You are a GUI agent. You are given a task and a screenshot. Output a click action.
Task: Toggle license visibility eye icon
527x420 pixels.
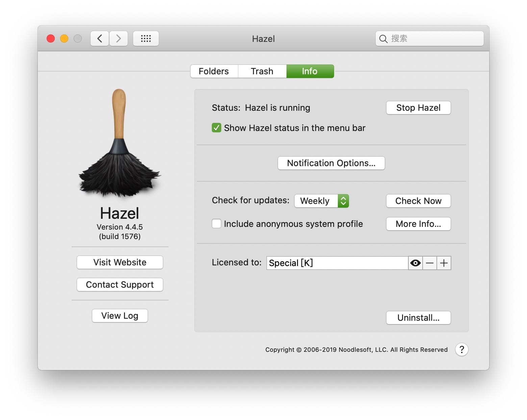click(415, 263)
